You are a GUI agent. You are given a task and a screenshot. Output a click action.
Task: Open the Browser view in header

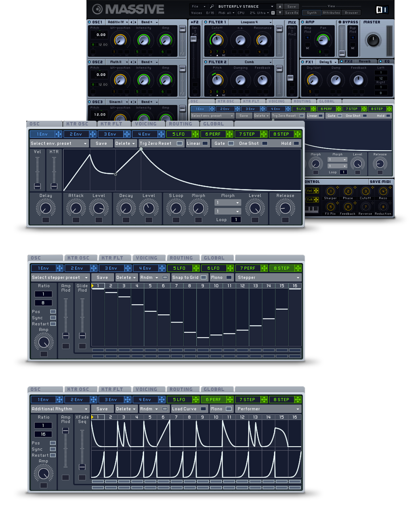[351, 13]
